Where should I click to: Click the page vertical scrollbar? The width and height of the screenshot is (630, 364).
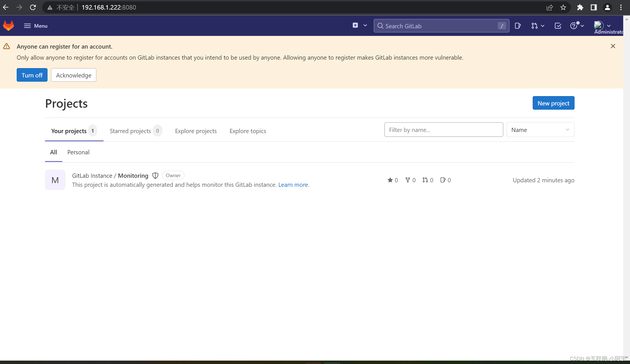[x=627, y=188]
